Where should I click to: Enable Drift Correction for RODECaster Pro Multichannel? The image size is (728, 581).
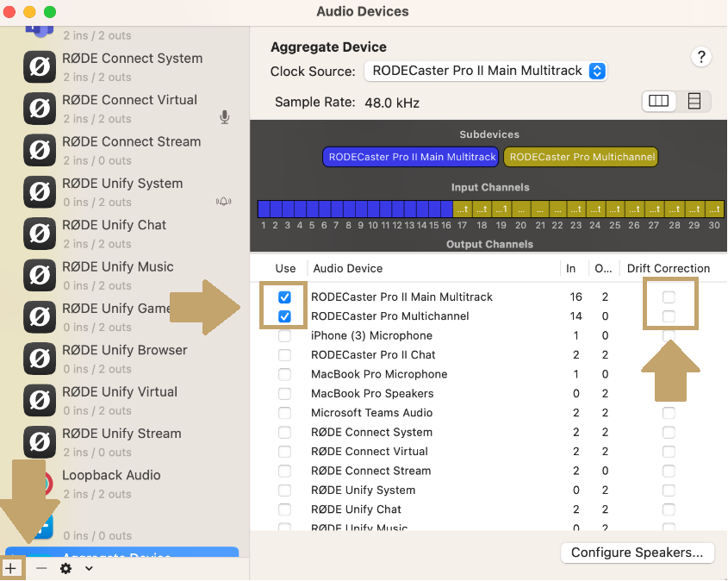click(x=669, y=316)
